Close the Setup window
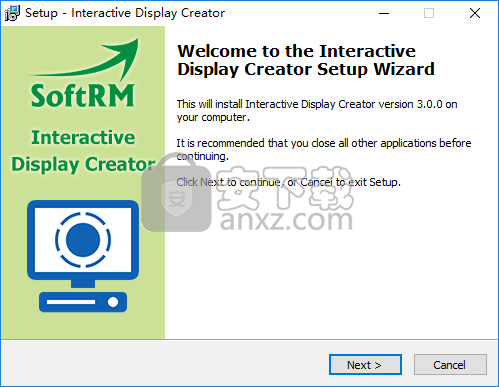 [x=475, y=13]
